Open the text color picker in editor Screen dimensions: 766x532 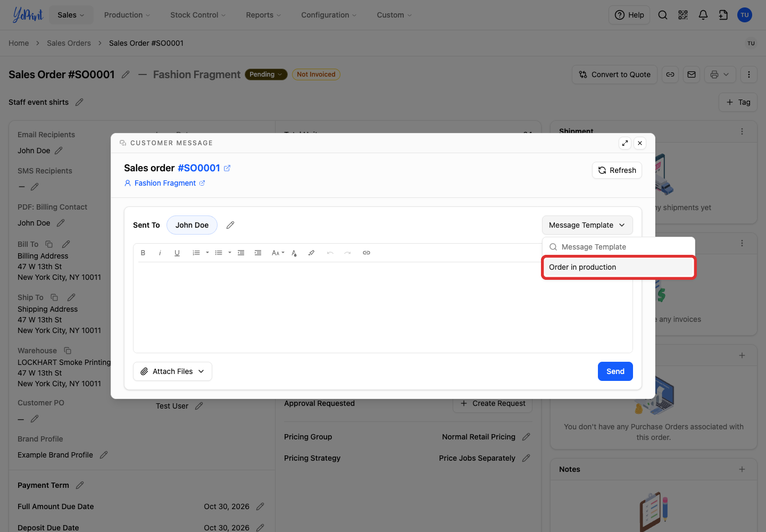294,253
